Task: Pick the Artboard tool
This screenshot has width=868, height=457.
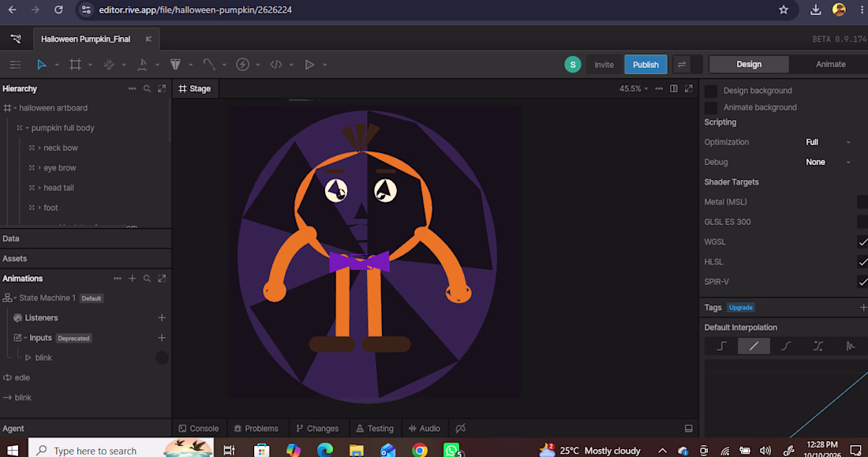Action: point(75,65)
